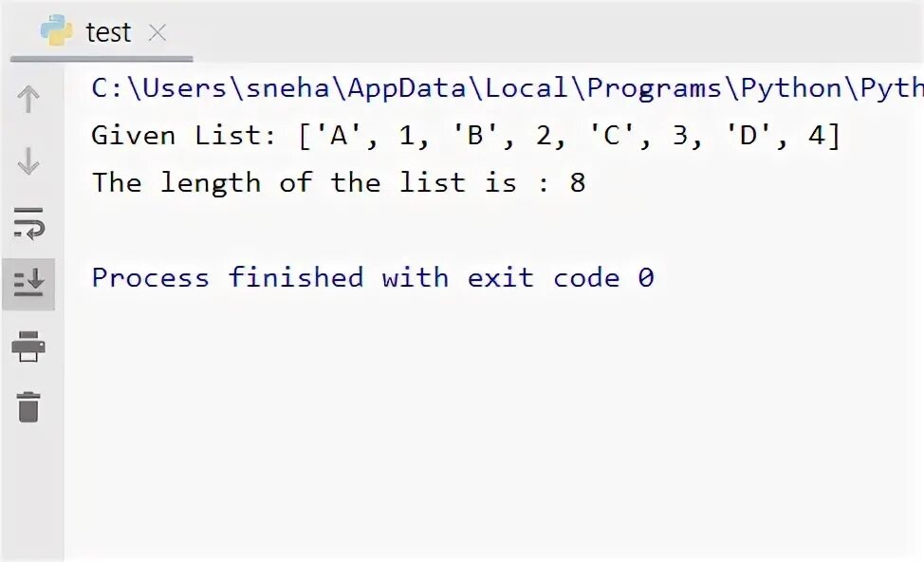Viewport: 924px width, 562px height.
Task: Toggle Scroll to the End button
Action: [x=28, y=284]
